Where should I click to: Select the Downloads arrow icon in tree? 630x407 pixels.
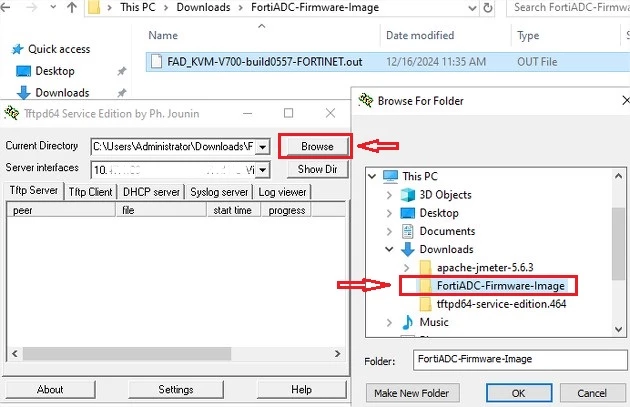point(408,249)
